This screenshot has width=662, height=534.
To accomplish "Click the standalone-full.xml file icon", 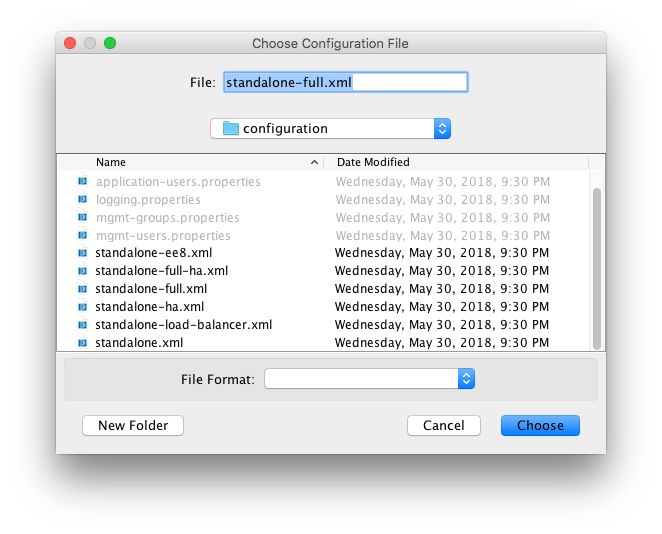I will coord(82,289).
